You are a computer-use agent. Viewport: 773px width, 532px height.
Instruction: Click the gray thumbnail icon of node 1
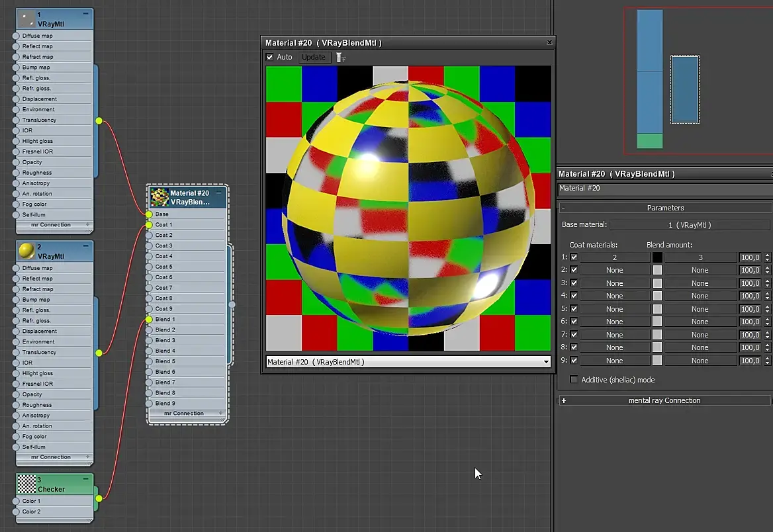click(26, 19)
